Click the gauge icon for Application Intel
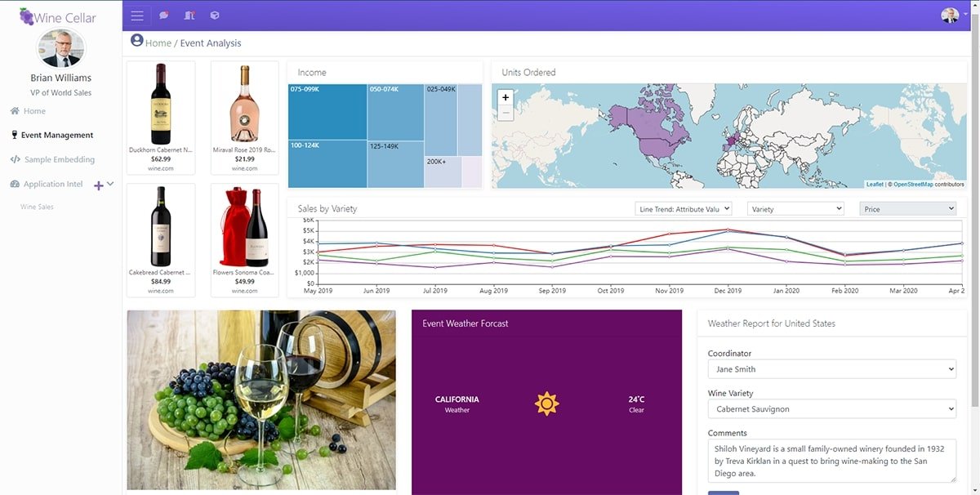This screenshot has height=495, width=980. coord(16,185)
